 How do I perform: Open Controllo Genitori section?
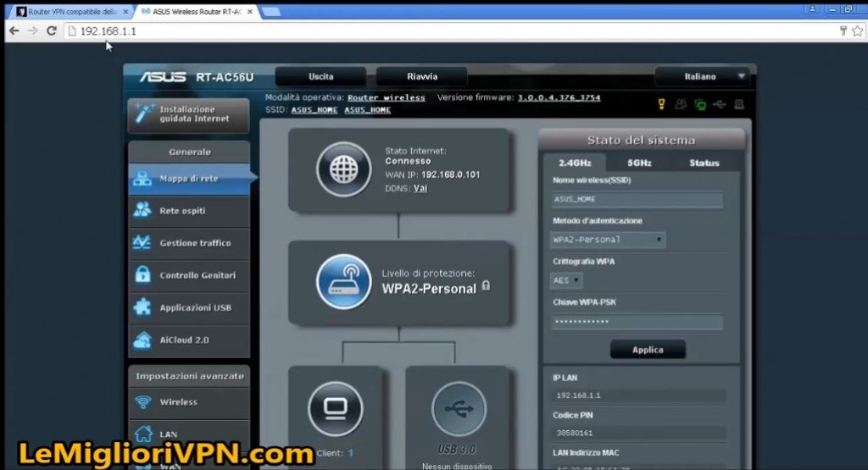[x=189, y=275]
